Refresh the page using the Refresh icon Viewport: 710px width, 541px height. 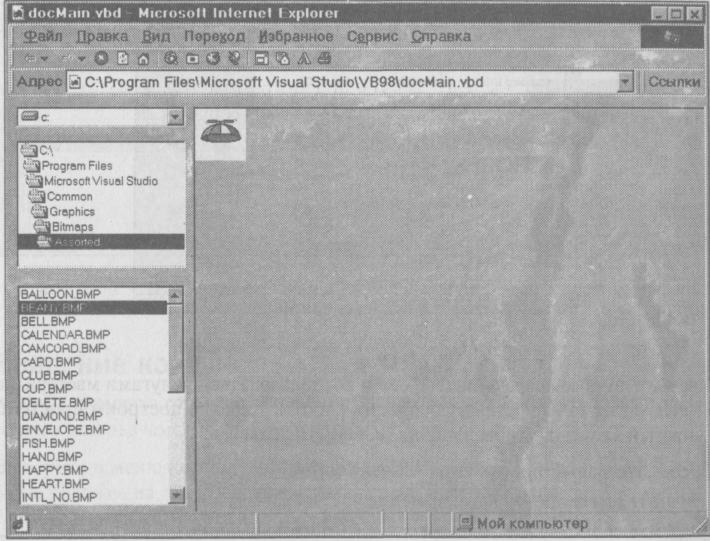[x=123, y=58]
